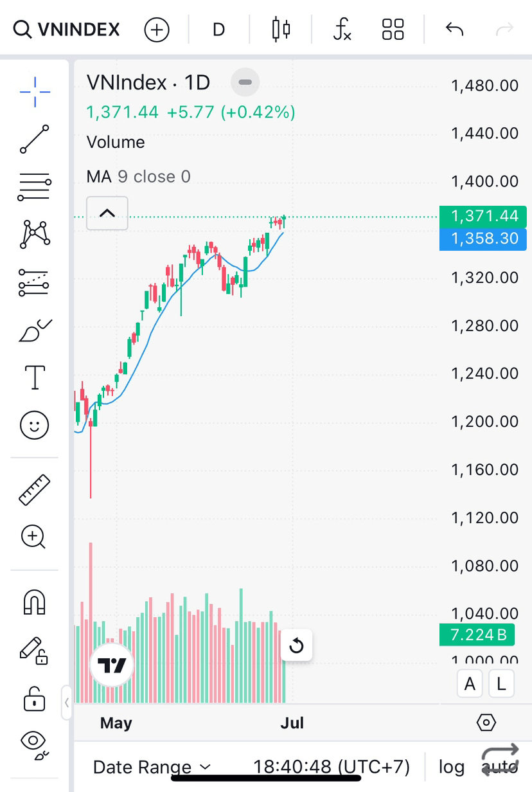
Task: Select the trend line tool
Action: pos(35,139)
